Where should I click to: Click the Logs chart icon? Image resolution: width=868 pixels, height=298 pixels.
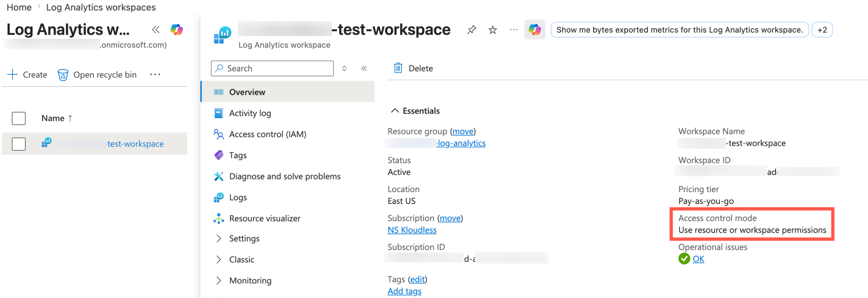219,197
